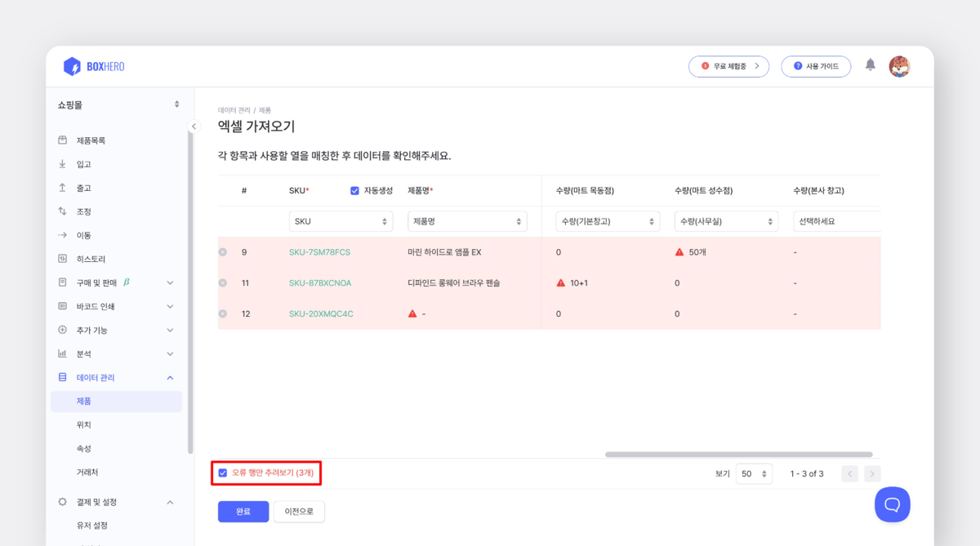Open the 히스토리 section in the sidebar
The height and width of the screenshot is (546, 980).
pos(83,258)
